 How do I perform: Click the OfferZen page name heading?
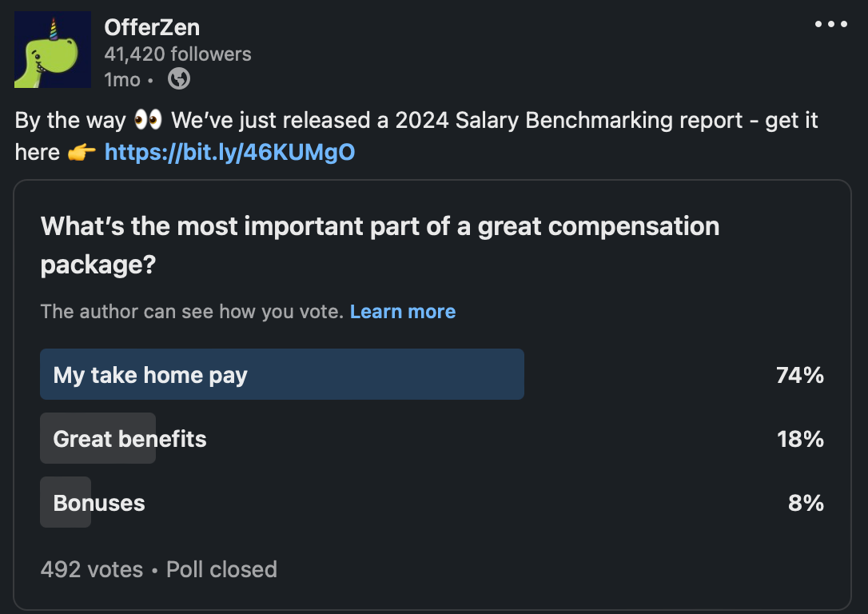pyautogui.click(x=152, y=27)
